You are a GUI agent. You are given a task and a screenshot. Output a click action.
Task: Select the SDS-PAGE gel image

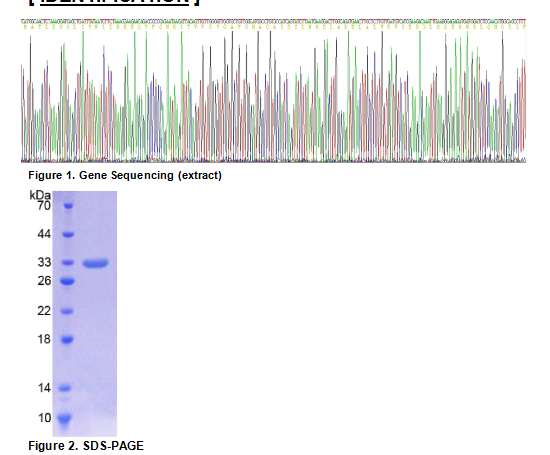click(x=85, y=314)
